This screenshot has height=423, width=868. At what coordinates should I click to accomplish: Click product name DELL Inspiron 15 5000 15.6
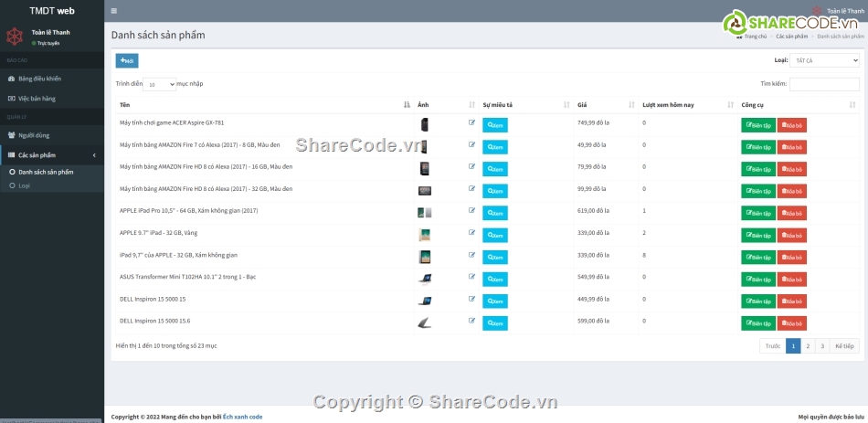click(155, 321)
